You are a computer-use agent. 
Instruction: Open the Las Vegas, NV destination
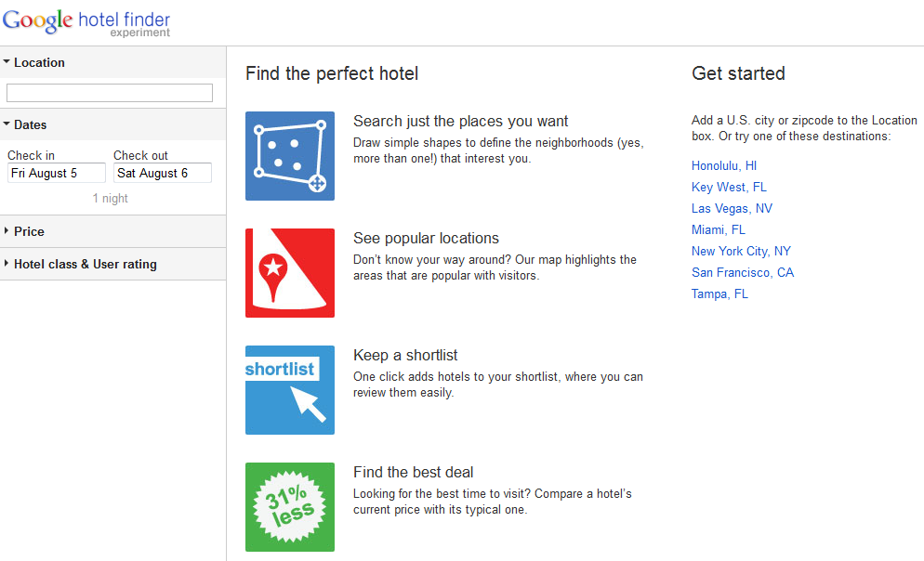(x=732, y=209)
